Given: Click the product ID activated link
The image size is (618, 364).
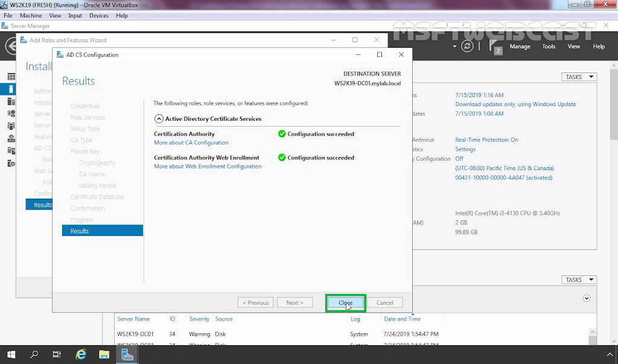Looking at the screenshot, I should coord(504,177).
